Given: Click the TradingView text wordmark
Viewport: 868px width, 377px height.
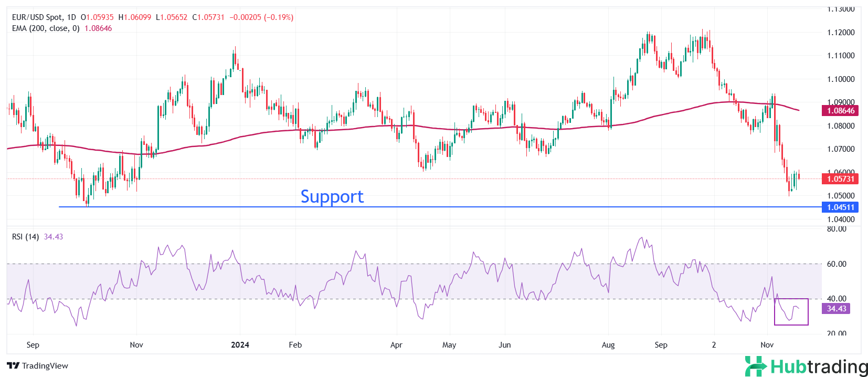Looking at the screenshot, I should tap(45, 366).
